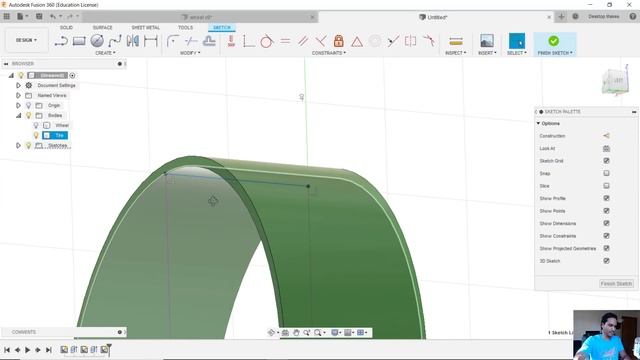
Task: Toggle Origin folder visibility lightbulb
Action: click(x=29, y=105)
